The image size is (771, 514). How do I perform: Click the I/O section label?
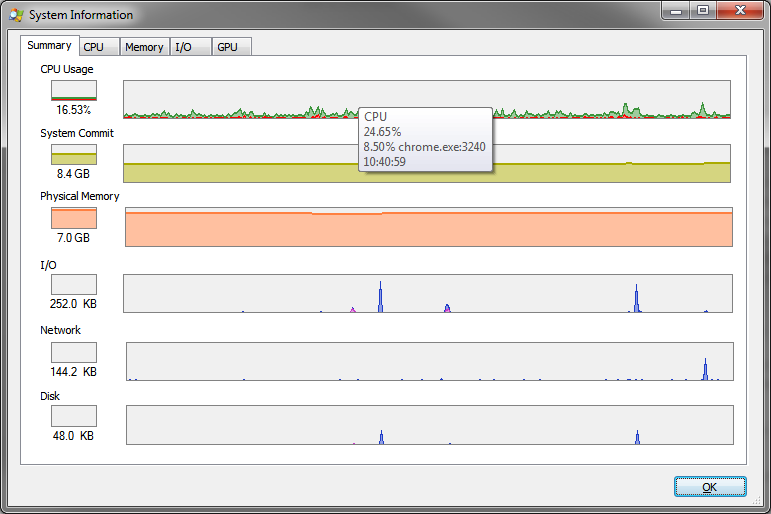pyautogui.click(x=48, y=265)
